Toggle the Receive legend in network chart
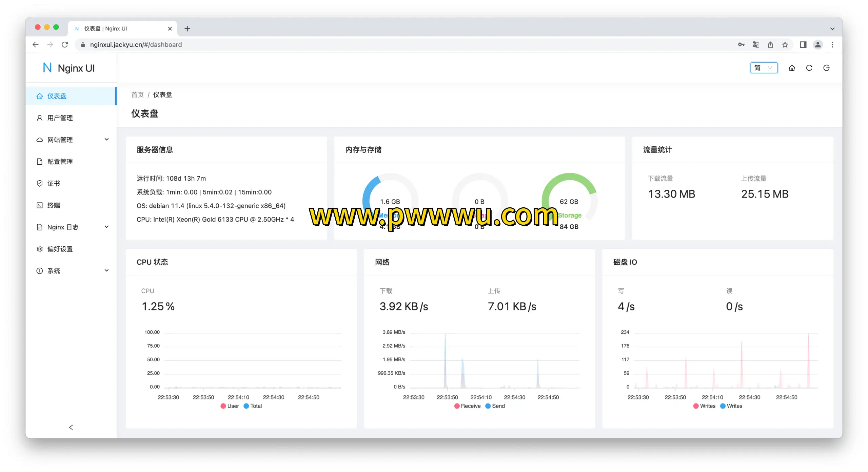The height and width of the screenshot is (472, 868). tap(467, 406)
